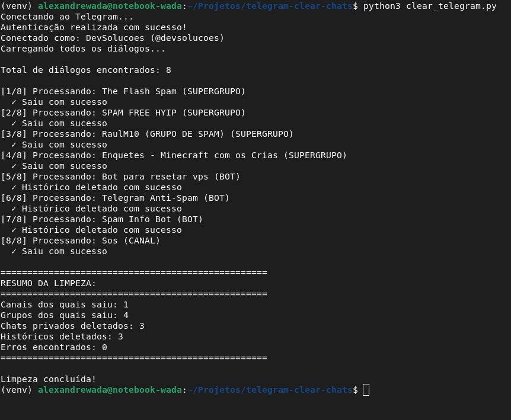
Task: Click the "Limpeza concluída!" message
Action: 49,379
